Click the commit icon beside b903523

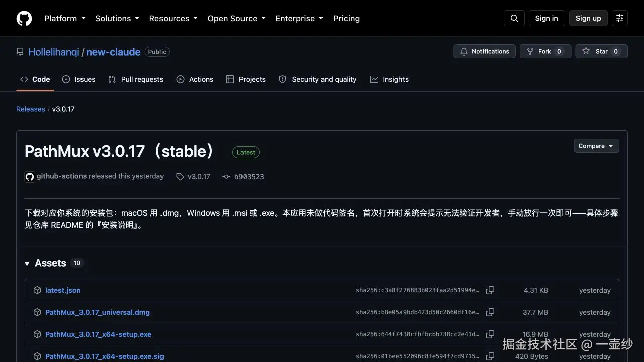226,177
